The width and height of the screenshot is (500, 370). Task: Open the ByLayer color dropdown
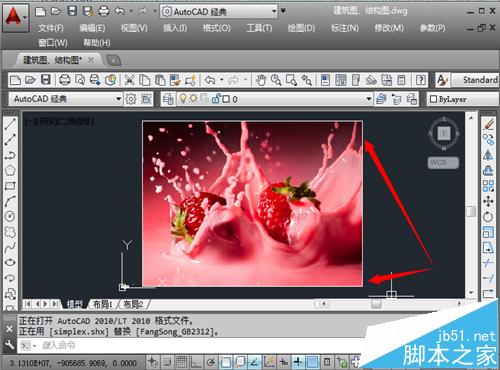(463, 99)
